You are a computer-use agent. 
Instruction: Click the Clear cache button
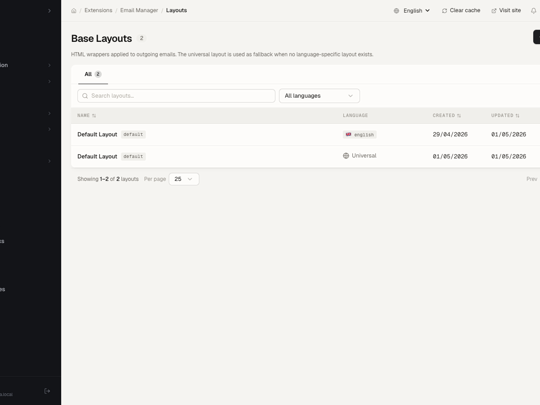461,10
